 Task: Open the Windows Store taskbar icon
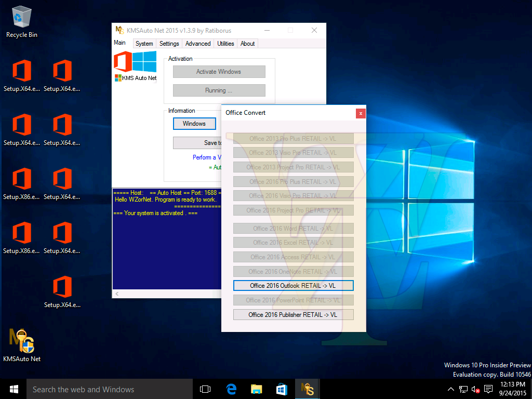282,389
